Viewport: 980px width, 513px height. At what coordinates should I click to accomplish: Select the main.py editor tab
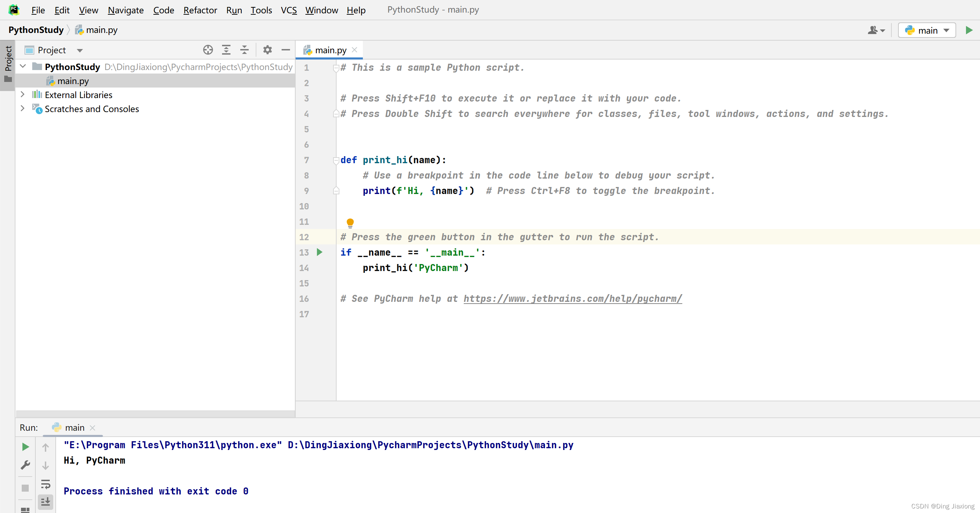point(330,50)
